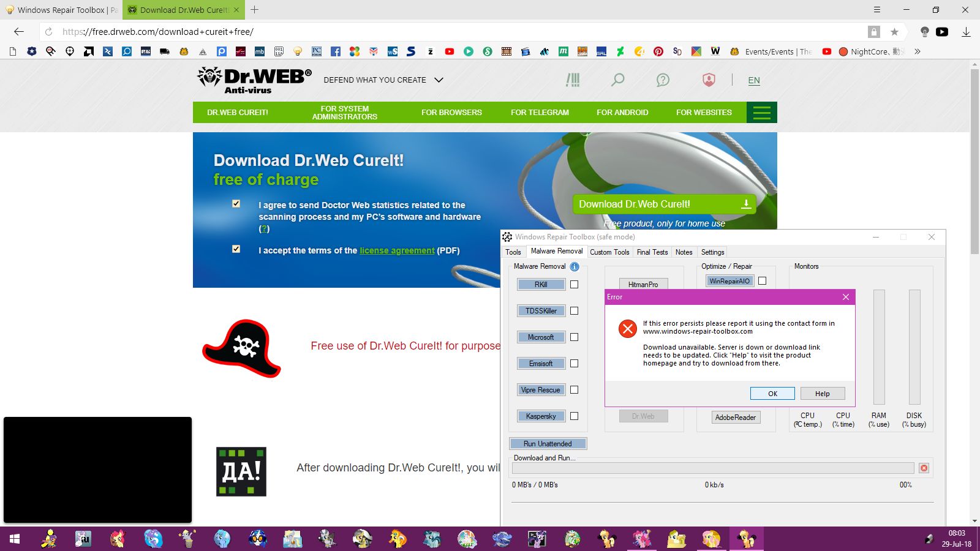
Task: Show the hidden bookmarks overflow chevron
Action: pos(918,51)
